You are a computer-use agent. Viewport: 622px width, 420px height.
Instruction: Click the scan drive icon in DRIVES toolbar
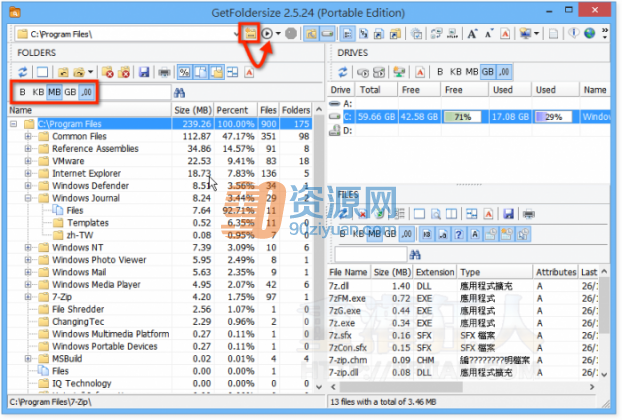click(363, 72)
